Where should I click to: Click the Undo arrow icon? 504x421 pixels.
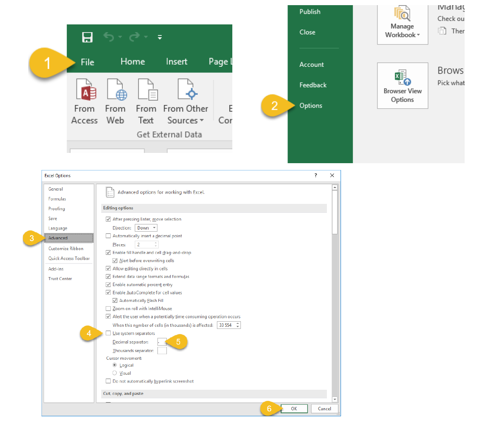pyautogui.click(x=110, y=37)
